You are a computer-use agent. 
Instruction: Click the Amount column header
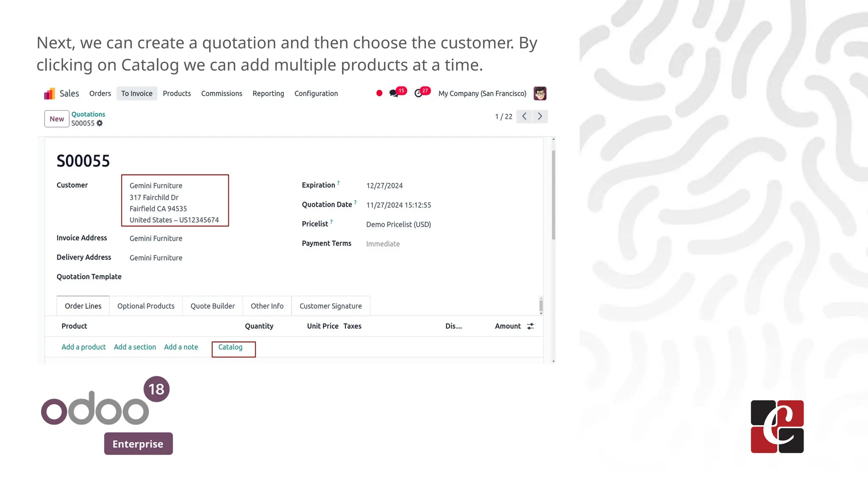[x=508, y=326]
